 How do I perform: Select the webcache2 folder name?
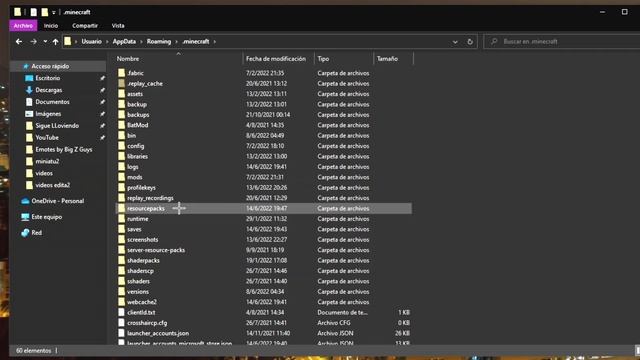point(142,302)
